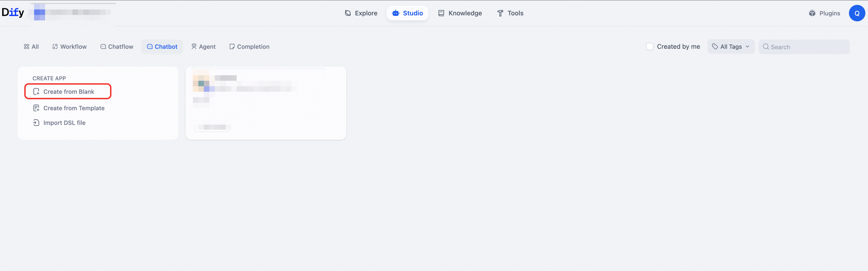The width and height of the screenshot is (868, 271).
Task: Click the Plugins cube icon
Action: point(812,13)
